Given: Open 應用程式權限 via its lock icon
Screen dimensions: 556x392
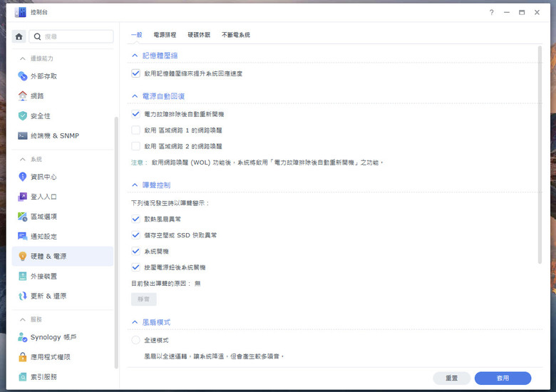Looking at the screenshot, I should 22,357.
